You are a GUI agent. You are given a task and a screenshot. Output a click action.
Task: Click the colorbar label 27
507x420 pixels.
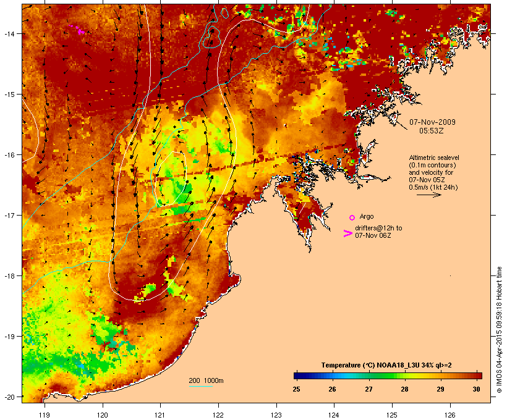[369, 389]
